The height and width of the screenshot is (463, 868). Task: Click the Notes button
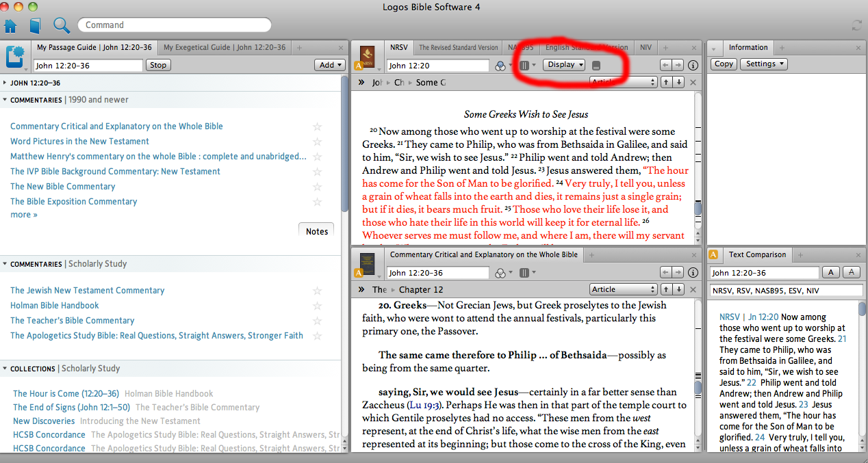tap(317, 231)
